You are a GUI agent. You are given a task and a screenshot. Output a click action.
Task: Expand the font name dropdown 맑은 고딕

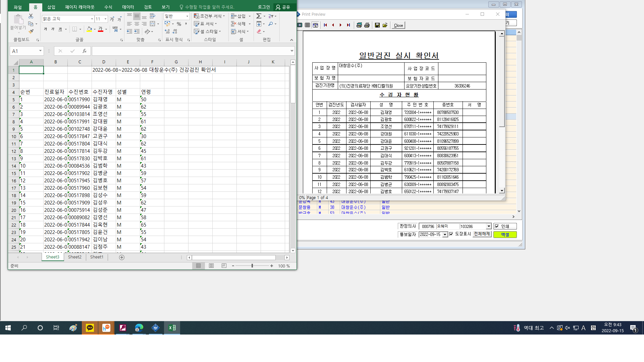coord(92,19)
